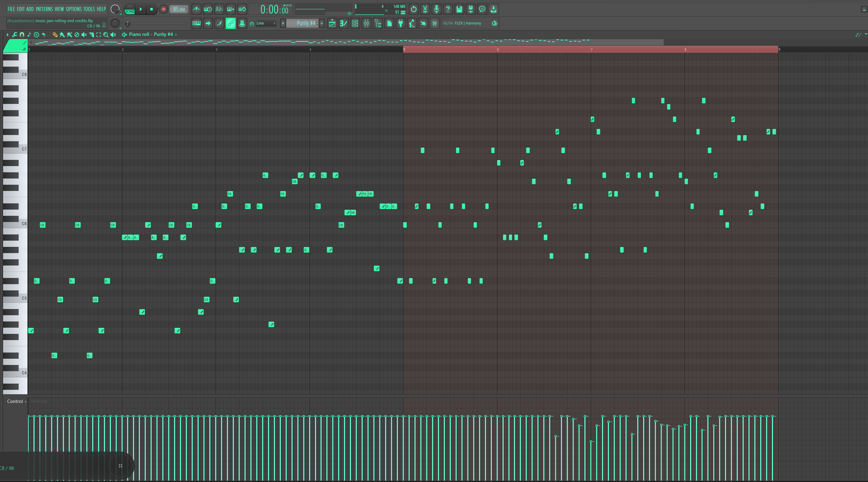
Task: Open the shopping cart content library
Action: point(435,23)
